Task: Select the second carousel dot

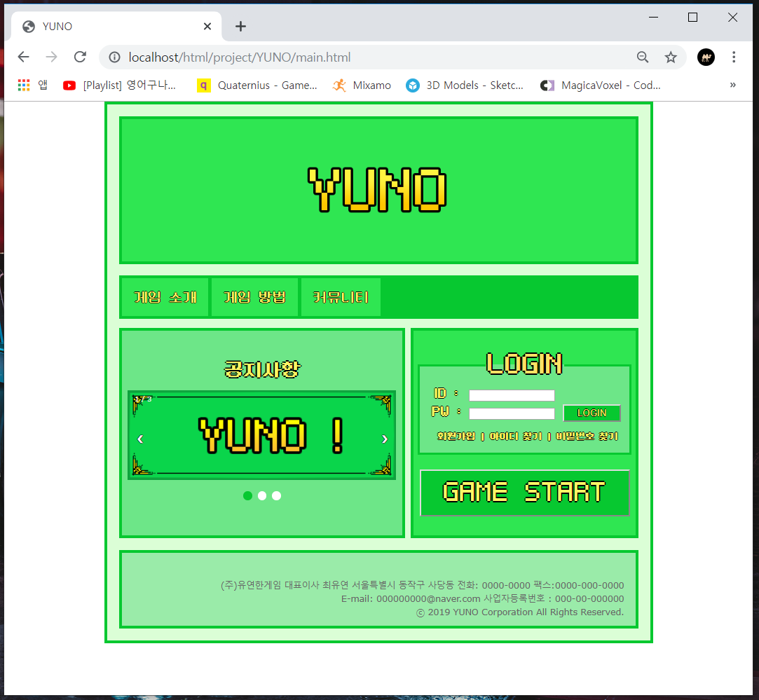Action: coord(262,495)
